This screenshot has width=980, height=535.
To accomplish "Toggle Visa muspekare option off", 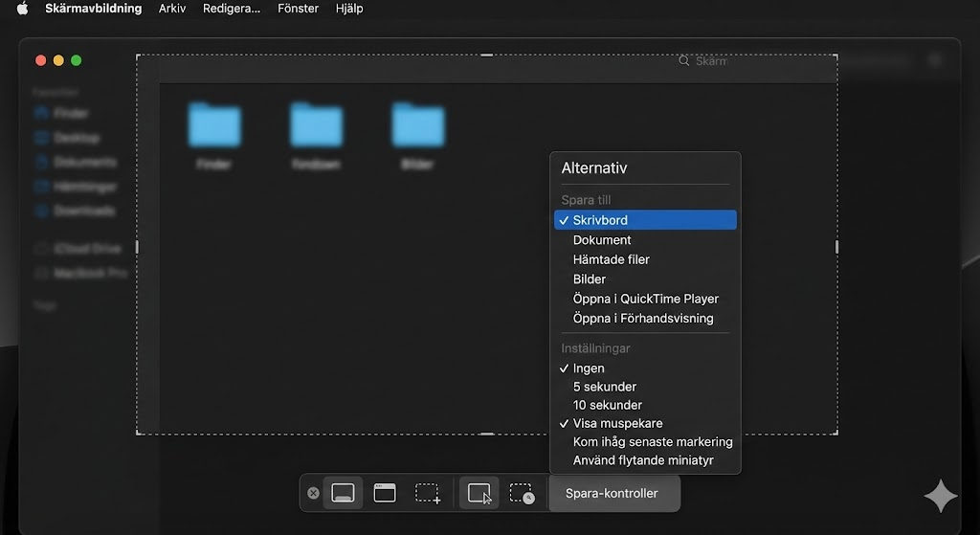I will [x=617, y=423].
